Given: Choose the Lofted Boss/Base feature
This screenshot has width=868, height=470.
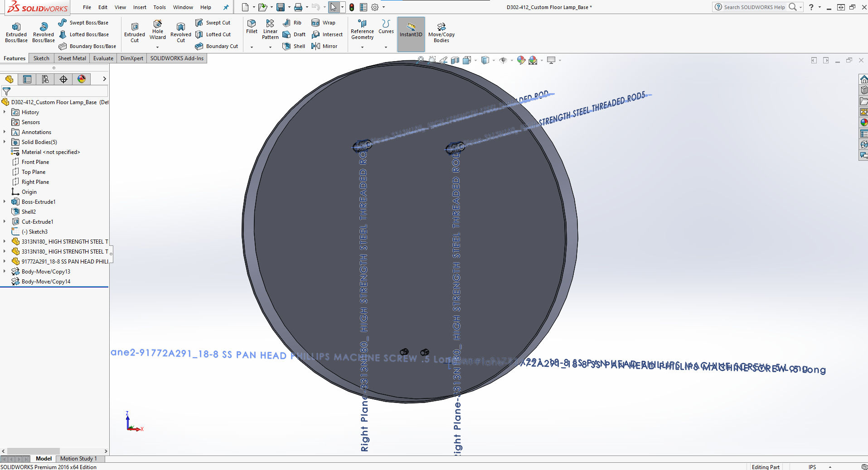Looking at the screenshot, I should pyautogui.click(x=83, y=34).
